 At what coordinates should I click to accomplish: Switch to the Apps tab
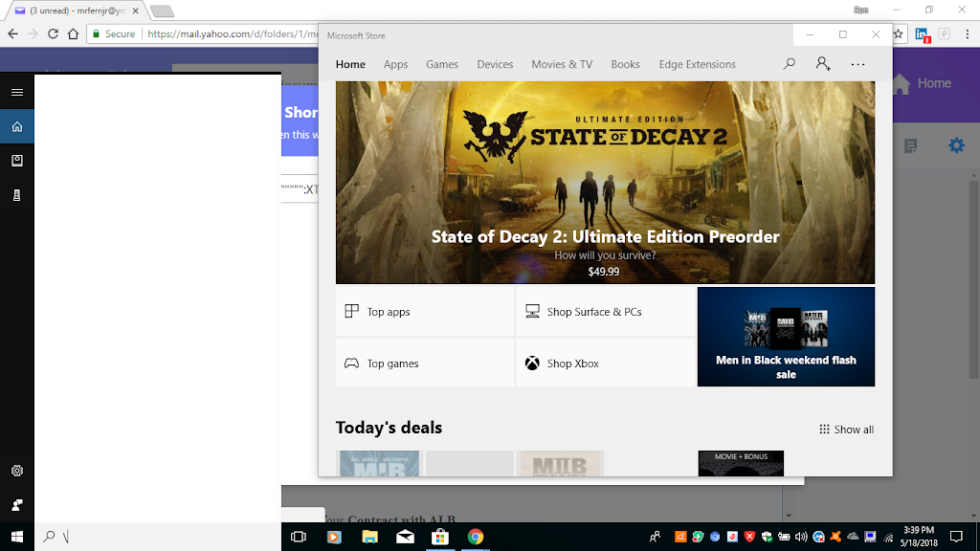coord(395,64)
